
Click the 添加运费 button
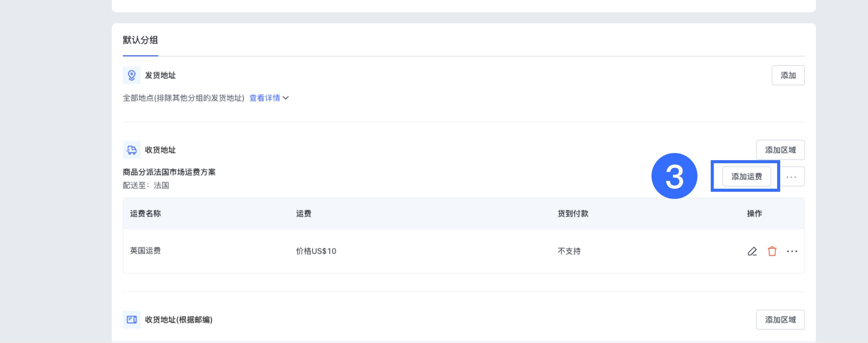pos(746,176)
